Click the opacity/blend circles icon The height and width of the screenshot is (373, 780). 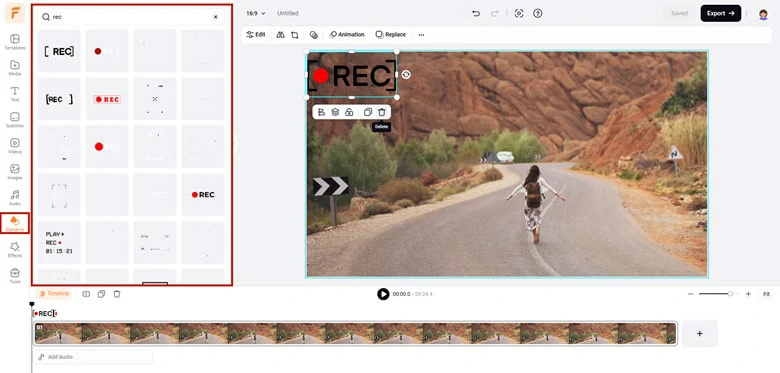click(313, 35)
